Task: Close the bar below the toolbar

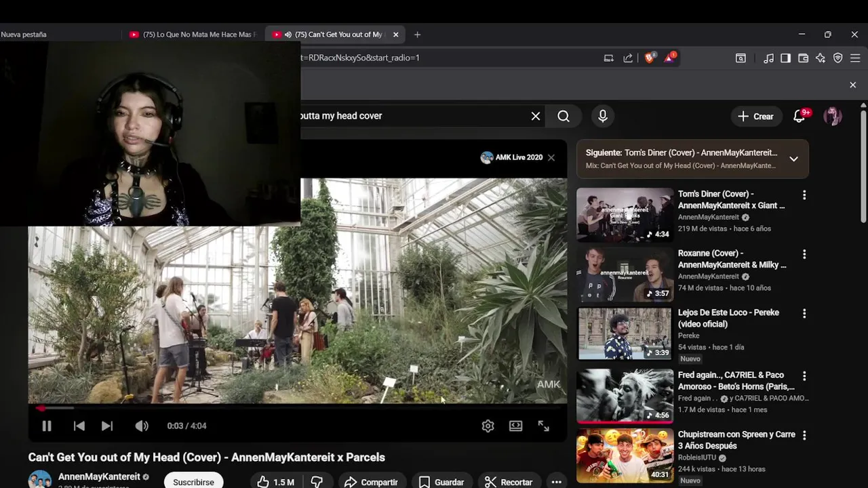Action: pyautogui.click(x=853, y=85)
